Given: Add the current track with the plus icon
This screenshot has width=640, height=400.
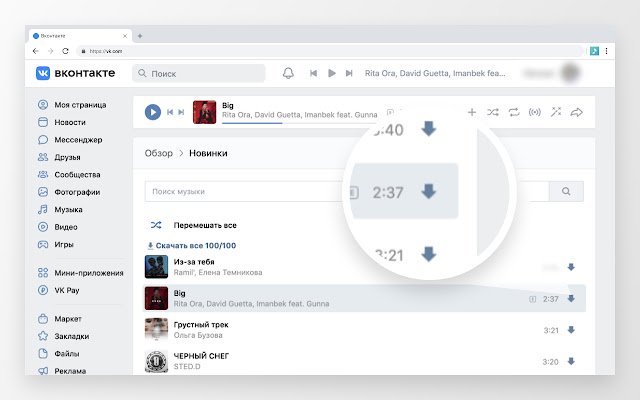Looking at the screenshot, I should [472, 112].
